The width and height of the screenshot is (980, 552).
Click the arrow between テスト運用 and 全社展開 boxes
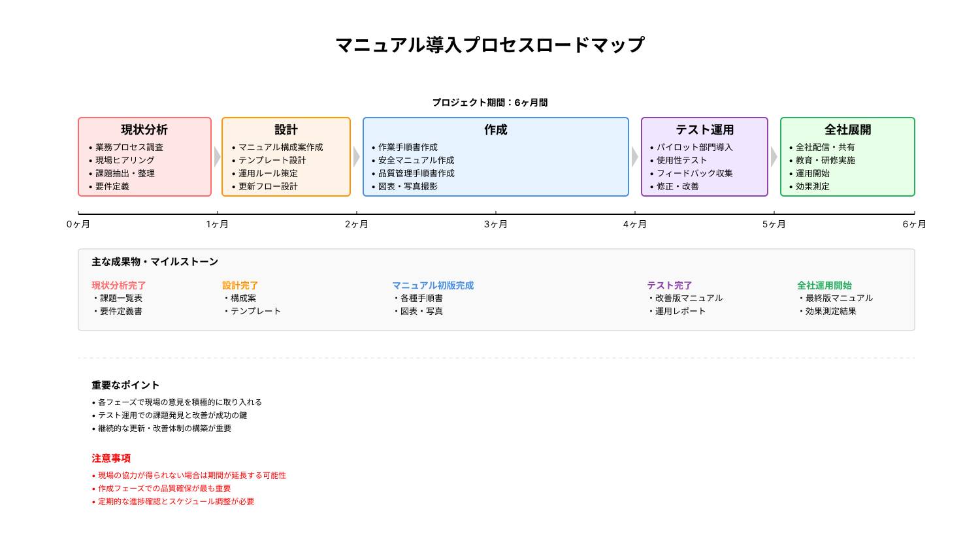tap(774, 157)
